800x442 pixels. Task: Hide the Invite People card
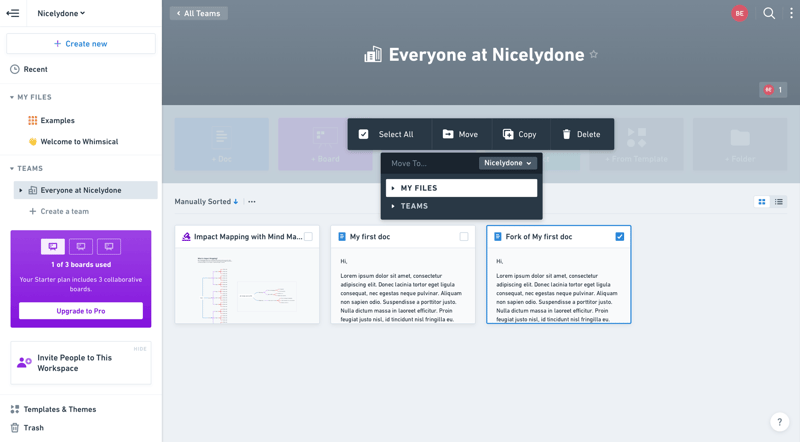(x=140, y=349)
